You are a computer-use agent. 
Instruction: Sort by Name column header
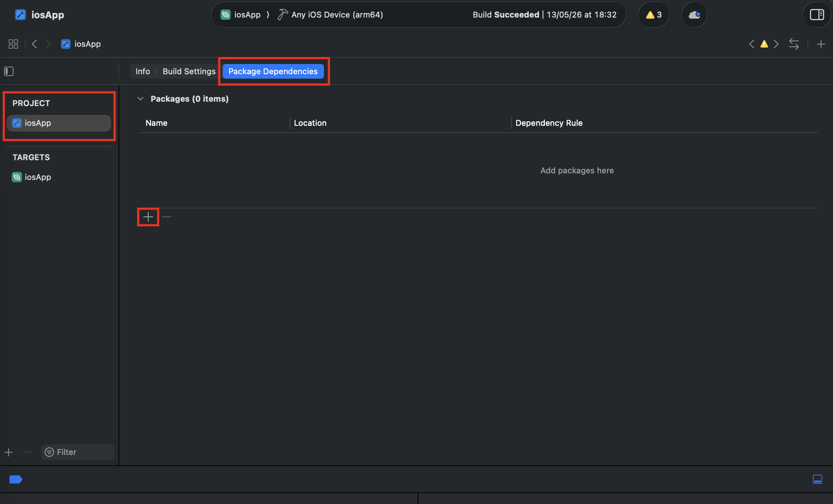157,123
